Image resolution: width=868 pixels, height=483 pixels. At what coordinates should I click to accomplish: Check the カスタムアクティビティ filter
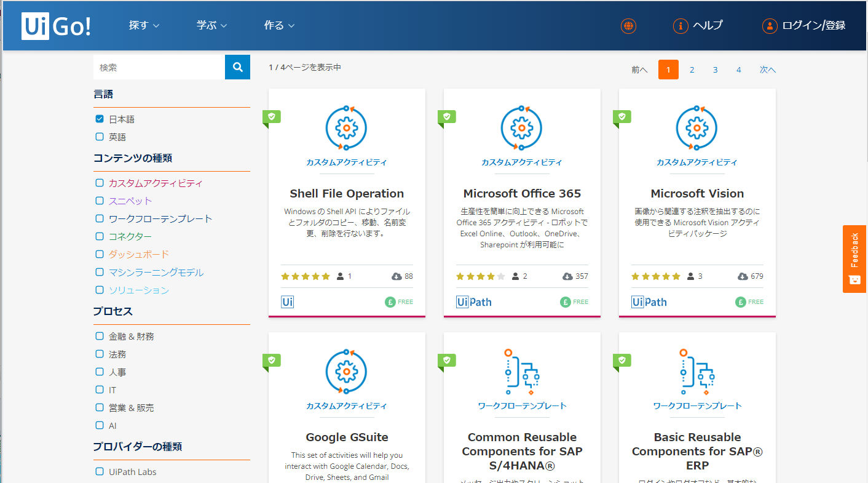click(100, 183)
